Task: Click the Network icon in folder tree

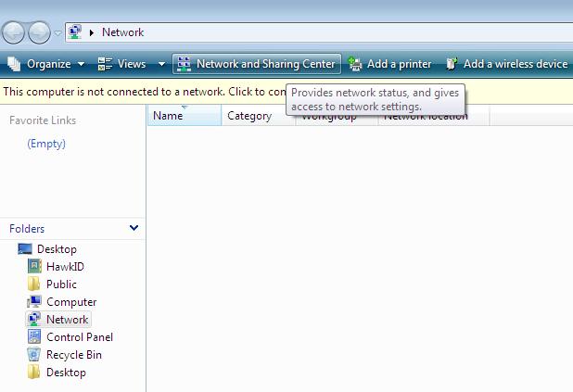Action: point(34,320)
